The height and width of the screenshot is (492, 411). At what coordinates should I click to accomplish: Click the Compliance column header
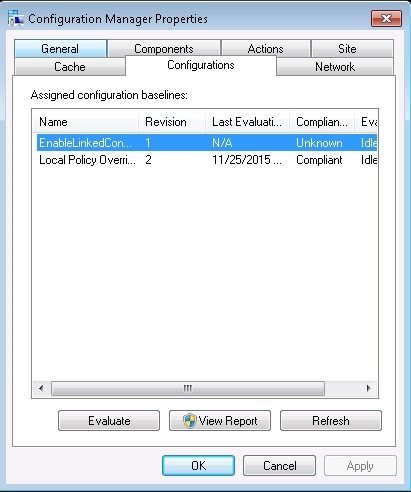tap(322, 122)
